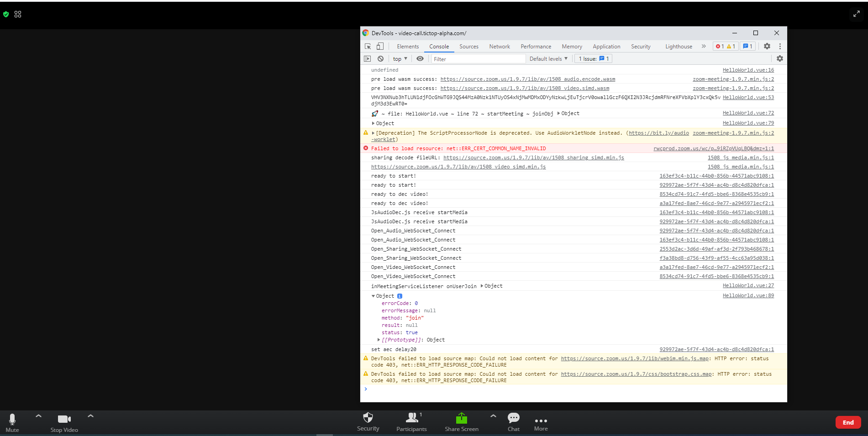The height and width of the screenshot is (436, 868).
Task: Click the red error count badge
Action: tap(720, 46)
